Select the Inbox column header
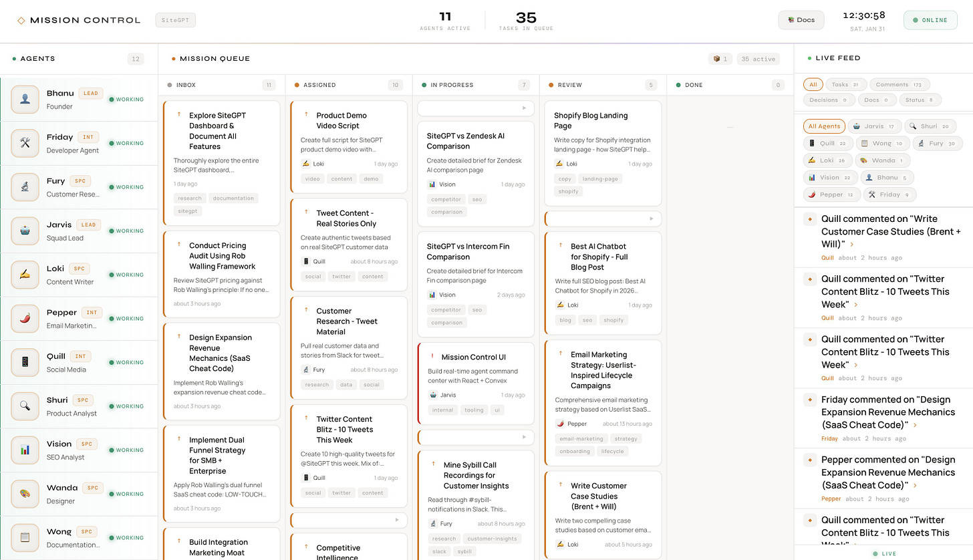 tap(222, 85)
